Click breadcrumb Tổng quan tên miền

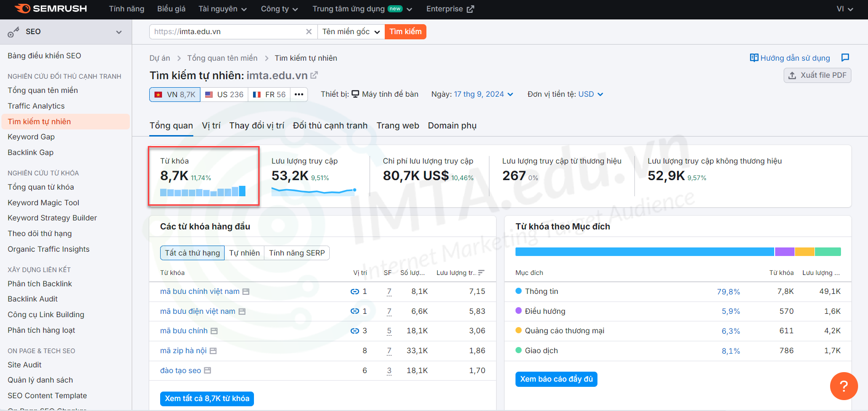(222, 58)
